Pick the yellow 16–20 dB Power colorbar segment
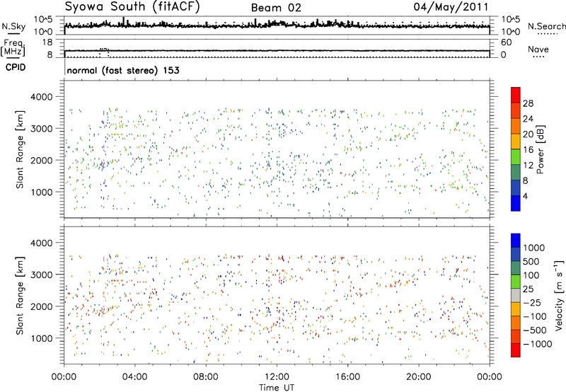The image size is (566, 392). click(x=516, y=142)
